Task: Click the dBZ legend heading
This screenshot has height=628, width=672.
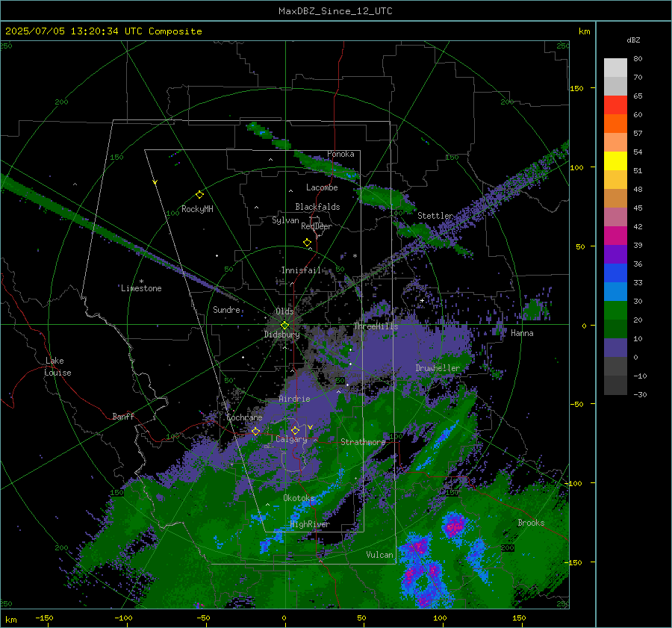Action: pos(633,40)
